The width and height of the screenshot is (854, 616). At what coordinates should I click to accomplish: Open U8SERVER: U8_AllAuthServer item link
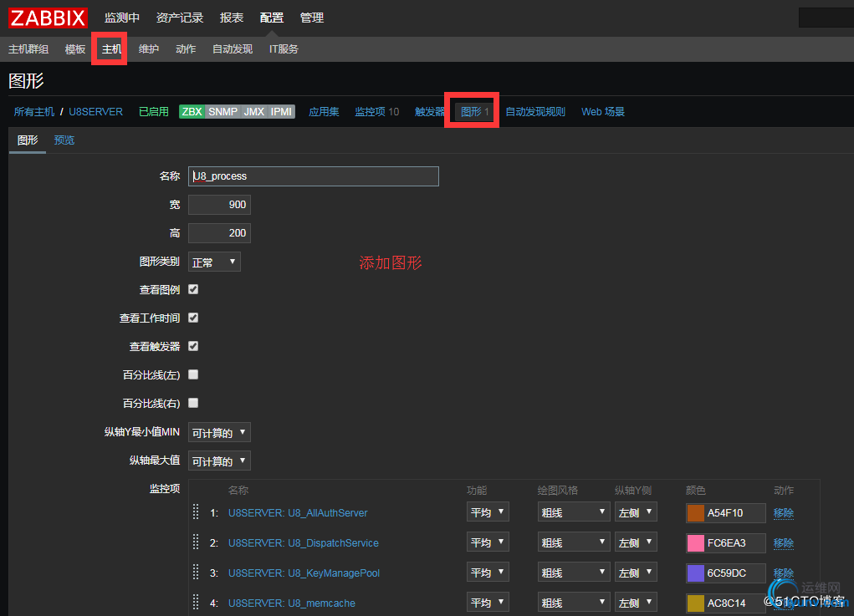coord(298,512)
